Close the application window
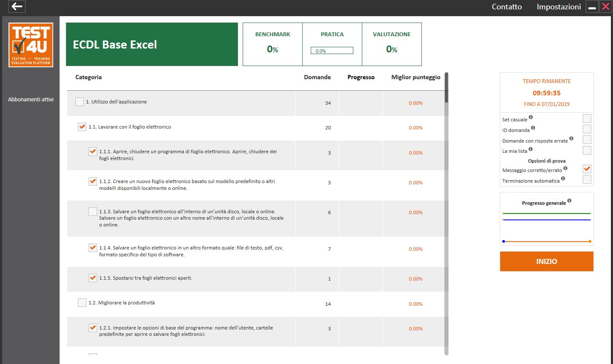The width and height of the screenshot is (613, 364). point(605,6)
